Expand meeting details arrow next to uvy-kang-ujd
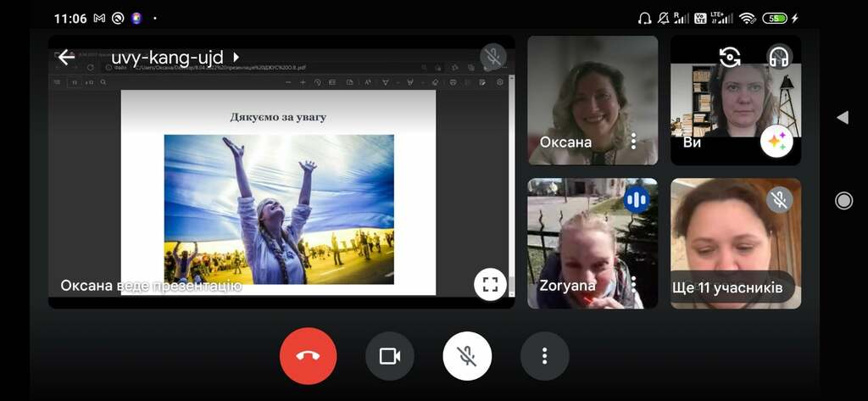 click(236, 57)
